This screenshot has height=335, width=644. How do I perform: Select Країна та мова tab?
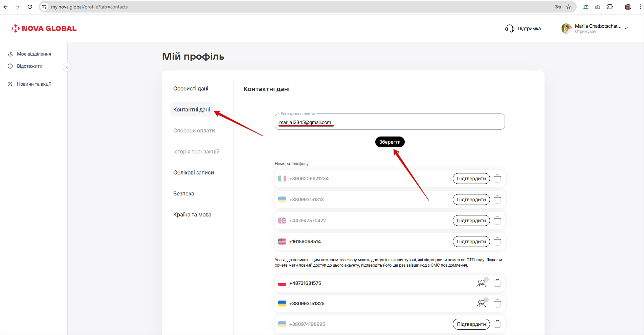[x=192, y=215]
